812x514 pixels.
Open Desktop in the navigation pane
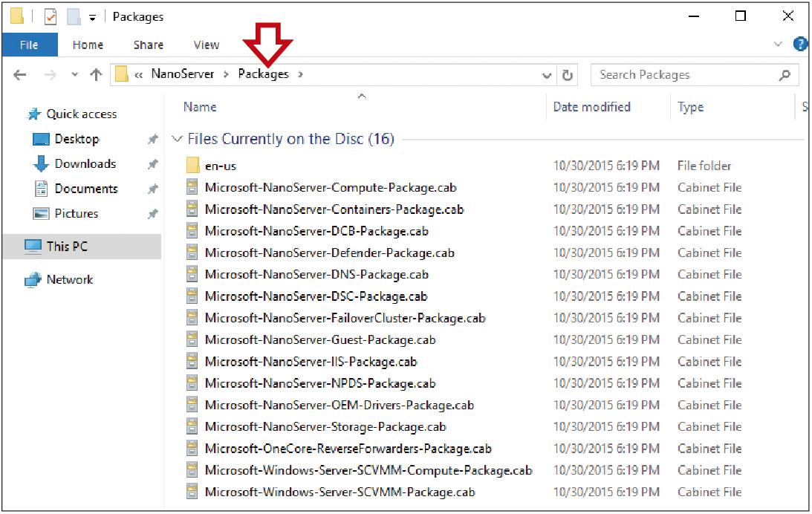pyautogui.click(x=77, y=139)
